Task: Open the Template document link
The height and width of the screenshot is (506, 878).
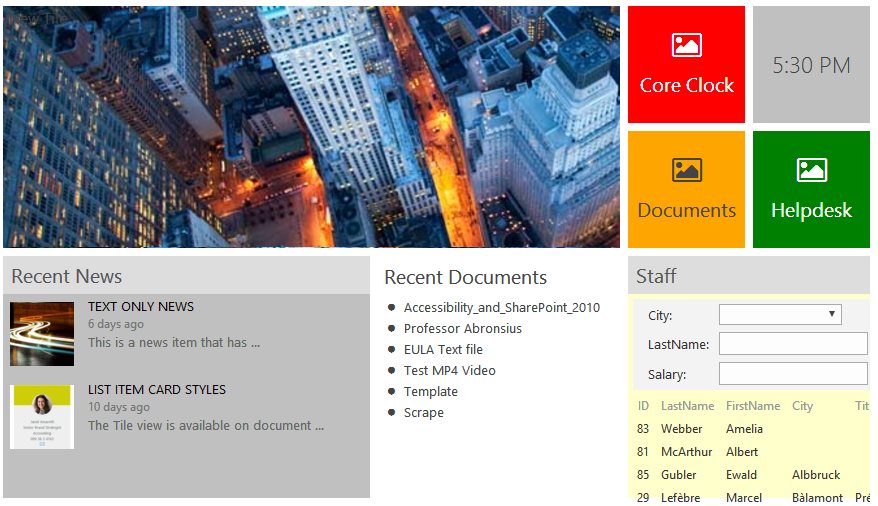Action: coord(431,392)
